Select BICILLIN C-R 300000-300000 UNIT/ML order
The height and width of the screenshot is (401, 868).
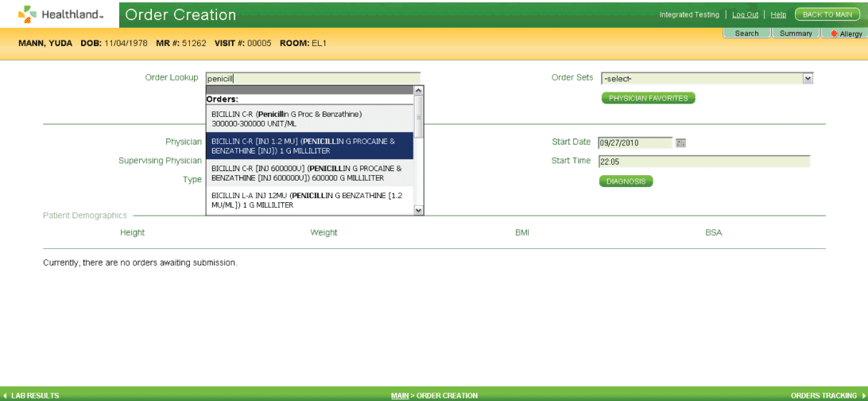(309, 119)
